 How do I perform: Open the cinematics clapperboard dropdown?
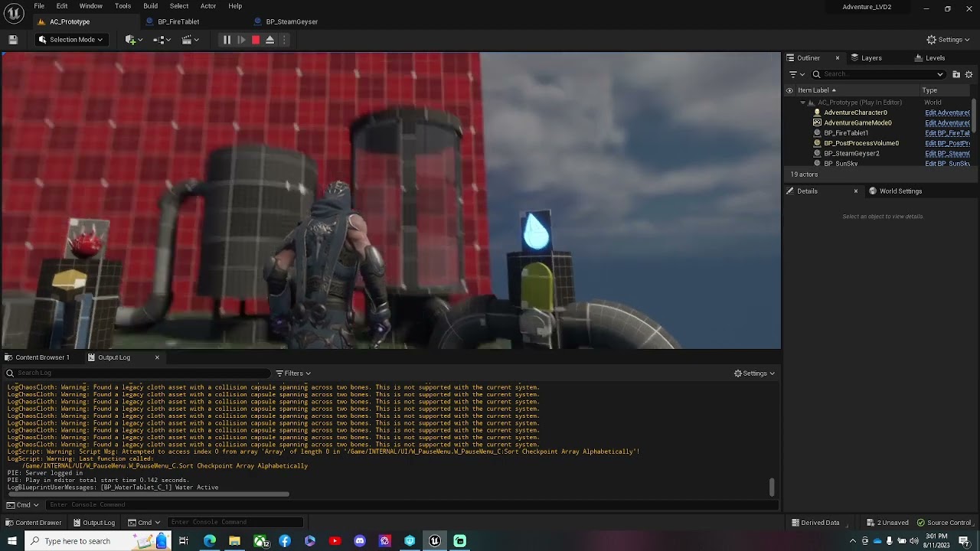click(x=191, y=40)
